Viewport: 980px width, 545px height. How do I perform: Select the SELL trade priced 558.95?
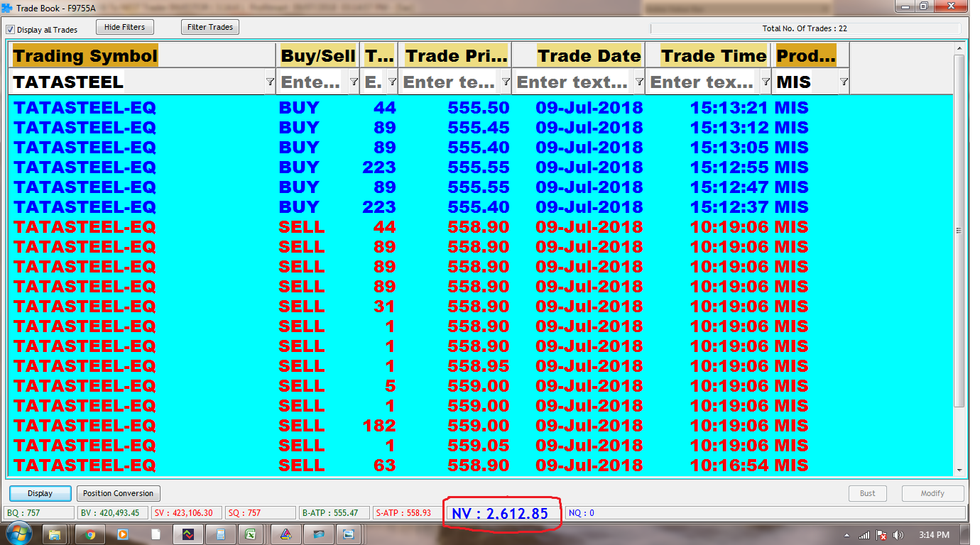coord(481,366)
